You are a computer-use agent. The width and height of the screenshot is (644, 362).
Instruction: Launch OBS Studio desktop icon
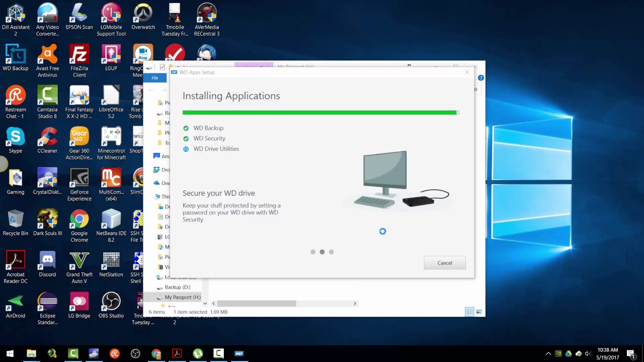pos(111,306)
